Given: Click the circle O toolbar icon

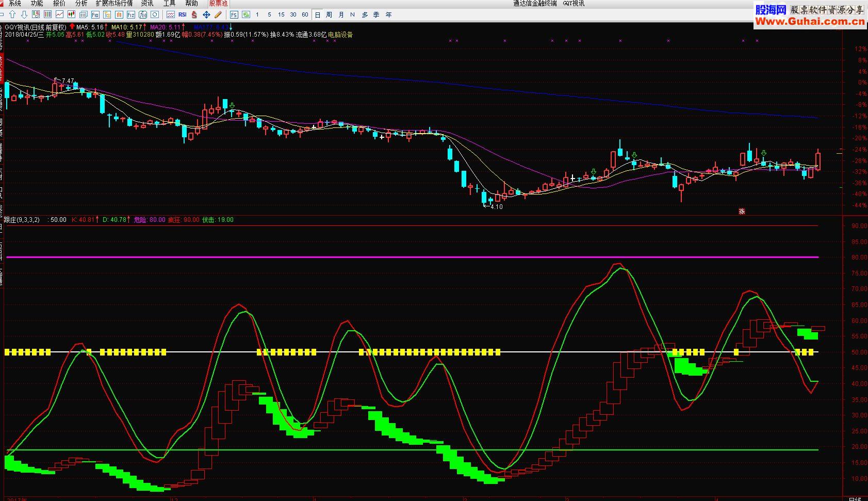Looking at the screenshot, I should [x=155, y=14].
